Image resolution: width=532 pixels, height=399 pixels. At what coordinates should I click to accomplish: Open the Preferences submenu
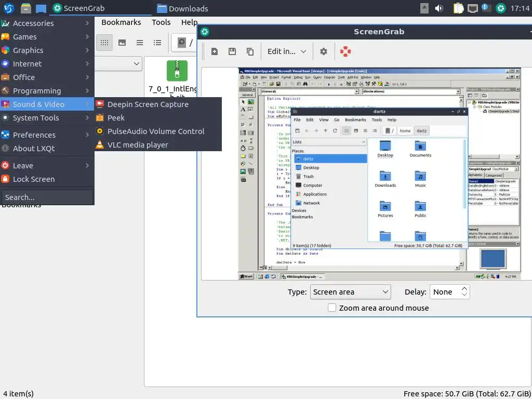[x=47, y=135]
